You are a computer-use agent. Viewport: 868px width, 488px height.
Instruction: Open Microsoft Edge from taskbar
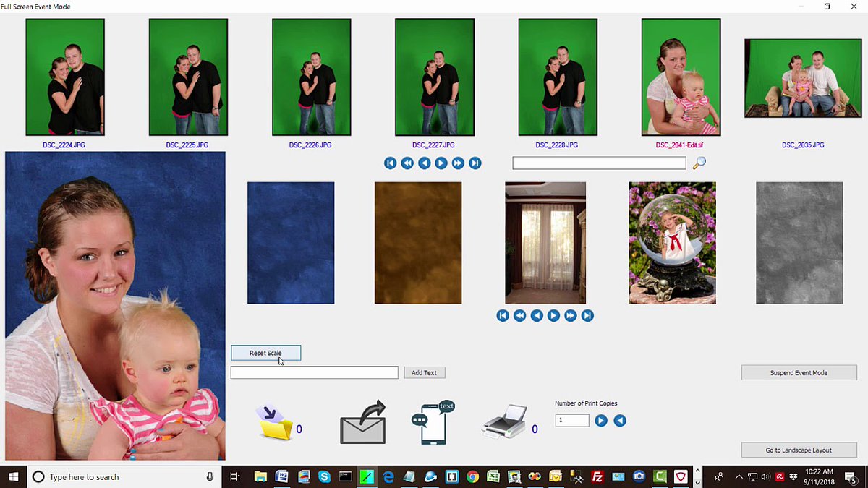pos(388,476)
